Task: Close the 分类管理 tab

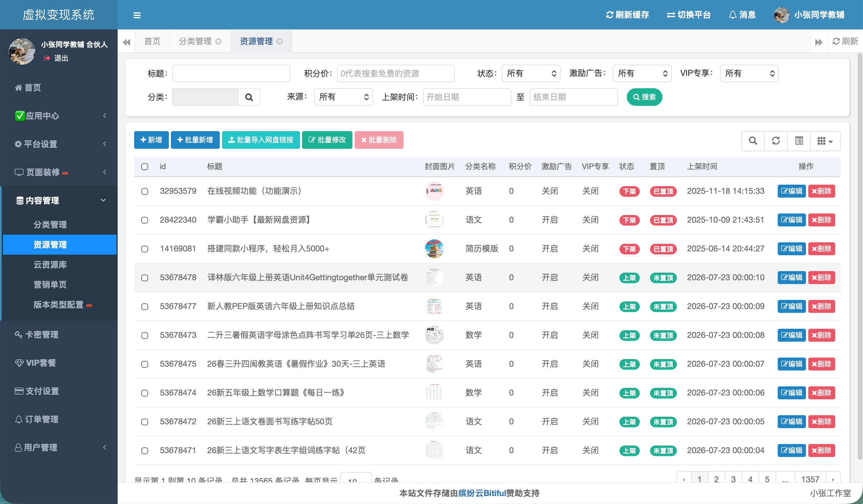Action: pos(219,41)
